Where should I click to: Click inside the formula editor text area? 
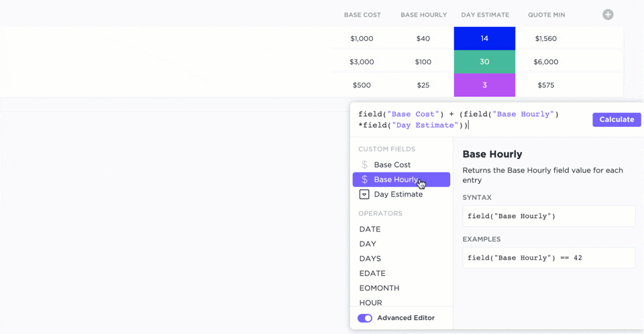[470, 119]
